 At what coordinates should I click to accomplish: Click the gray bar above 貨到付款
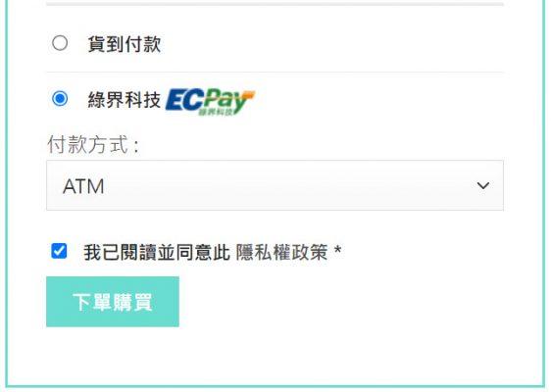275,4
